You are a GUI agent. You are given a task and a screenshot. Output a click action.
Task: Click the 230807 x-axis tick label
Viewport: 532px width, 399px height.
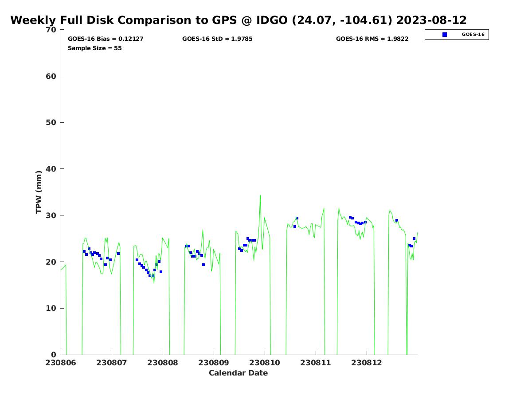coord(111,363)
